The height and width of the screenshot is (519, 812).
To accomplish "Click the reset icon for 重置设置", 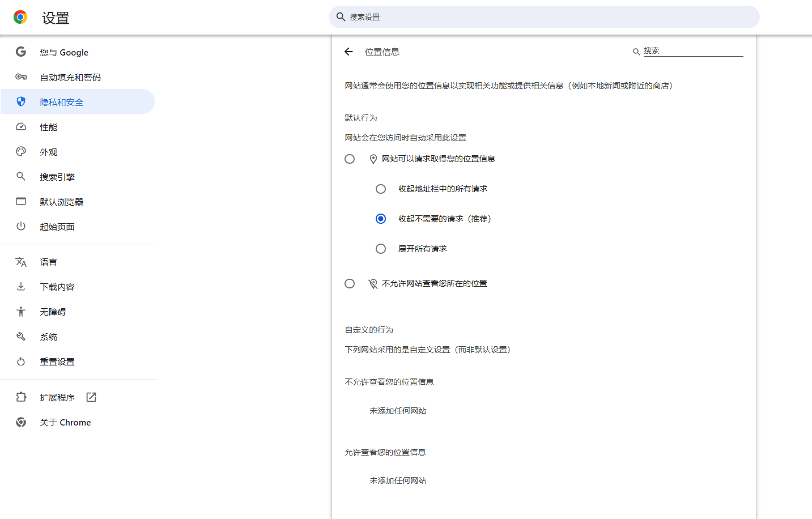I will pos(21,361).
